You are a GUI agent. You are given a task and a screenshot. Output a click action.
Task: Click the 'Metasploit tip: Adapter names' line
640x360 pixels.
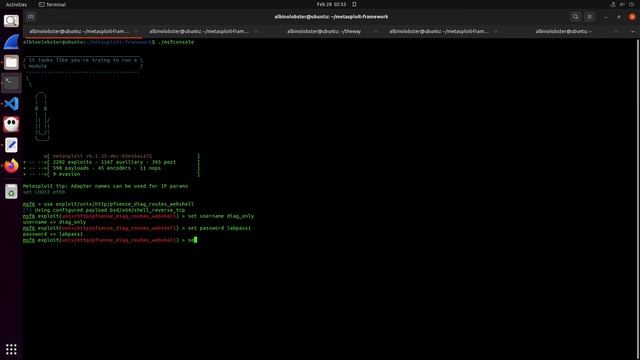[105, 186]
